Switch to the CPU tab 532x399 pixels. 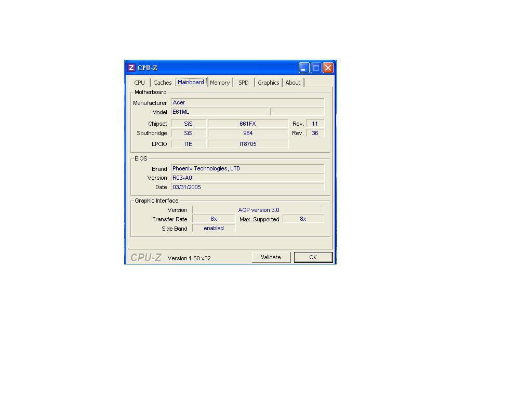(139, 83)
